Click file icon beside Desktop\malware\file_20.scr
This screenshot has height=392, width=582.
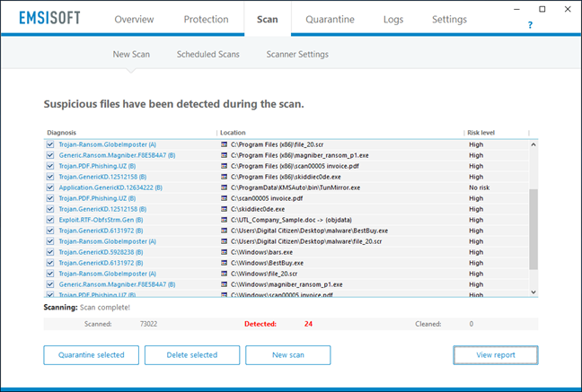[225, 241]
